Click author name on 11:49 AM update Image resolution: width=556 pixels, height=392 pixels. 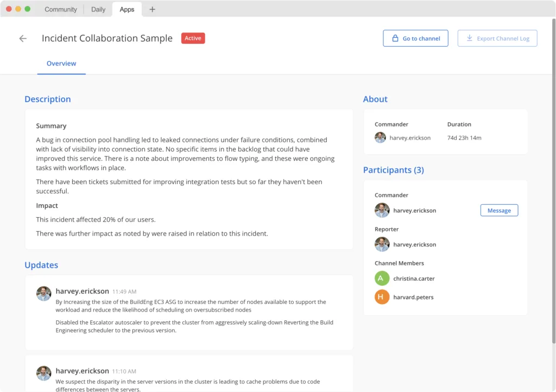pos(83,291)
